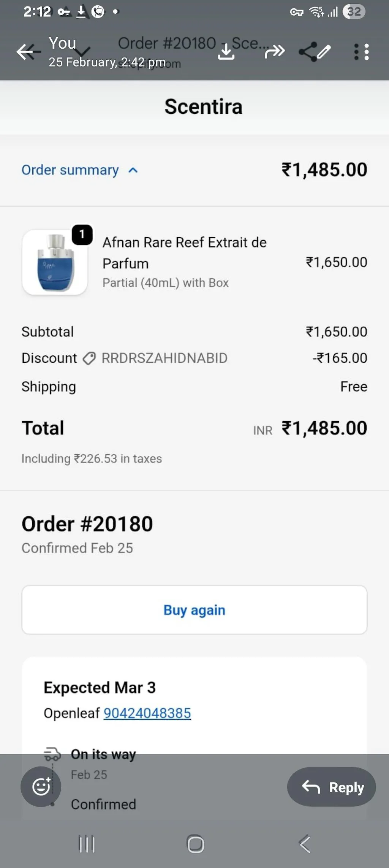This screenshot has width=389, height=868.
Task: Open the three-dot overflow menu
Action: tap(361, 52)
